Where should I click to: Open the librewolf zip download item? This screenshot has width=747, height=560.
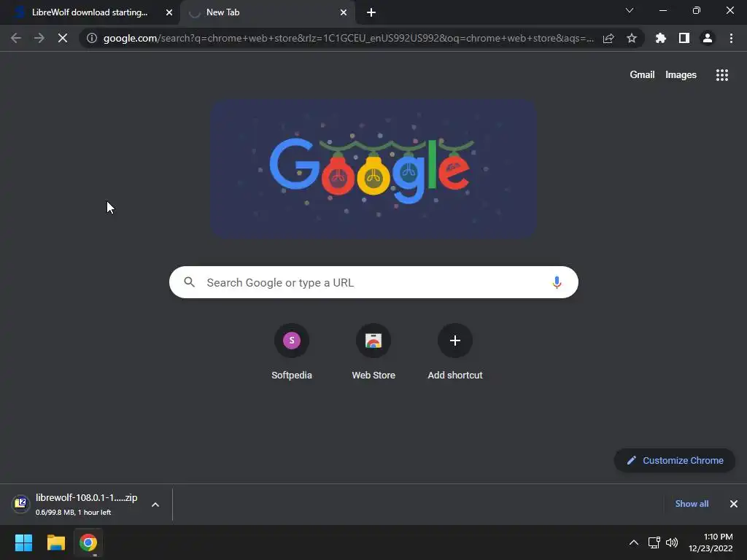point(76,504)
